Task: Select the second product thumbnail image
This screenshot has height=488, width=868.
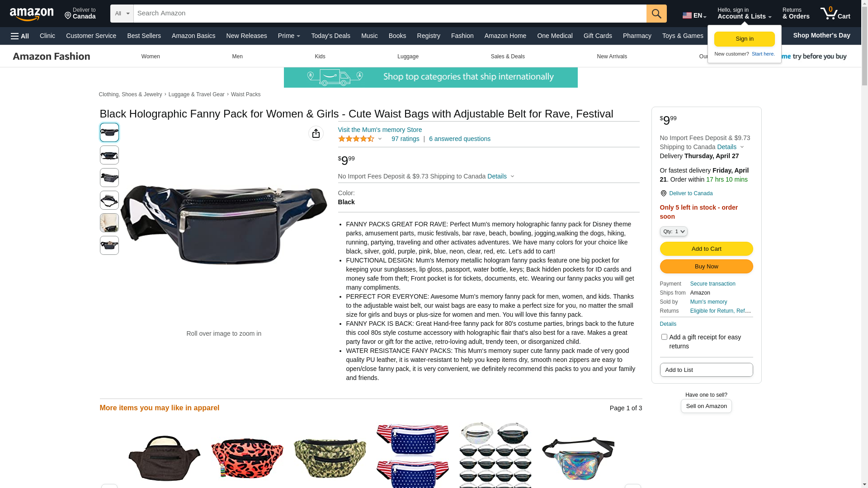Action: point(109,155)
